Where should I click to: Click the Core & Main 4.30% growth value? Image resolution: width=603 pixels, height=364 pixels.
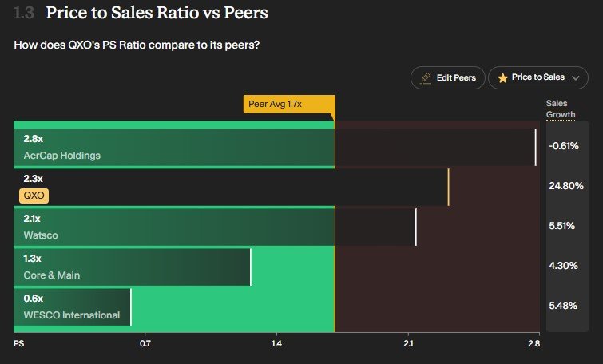pyautogui.click(x=563, y=265)
